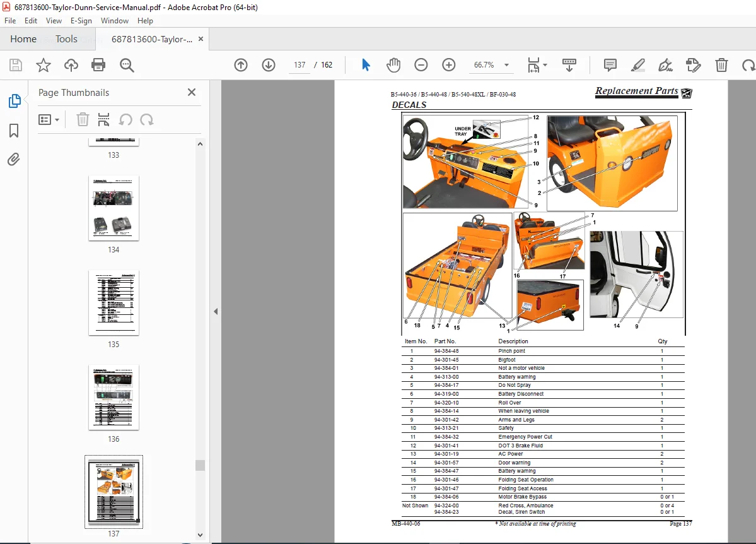Add a sticky note comment

[x=610, y=64]
